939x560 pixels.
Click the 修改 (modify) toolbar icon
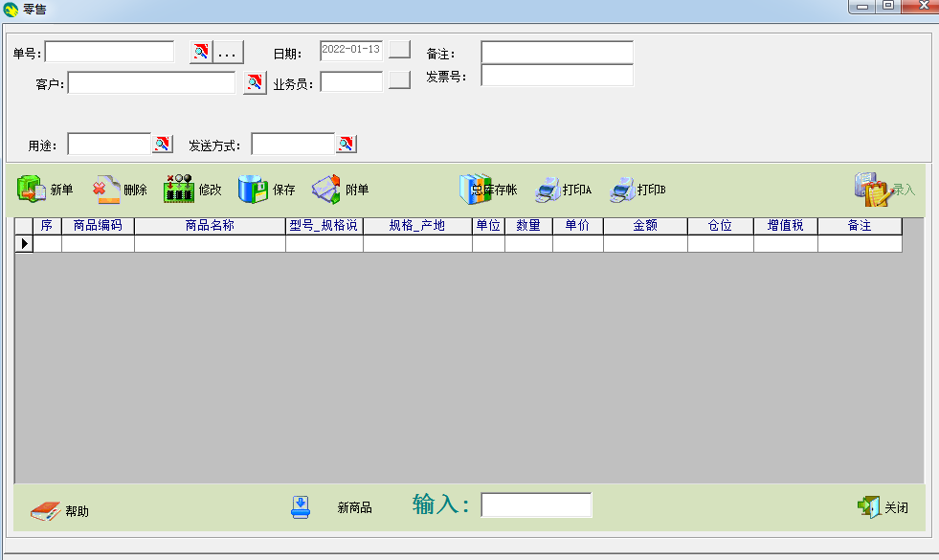[178, 189]
